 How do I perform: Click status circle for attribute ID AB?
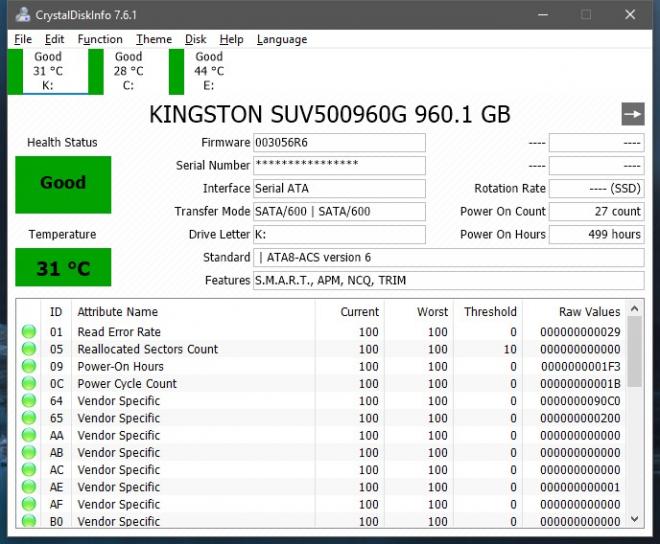29,453
